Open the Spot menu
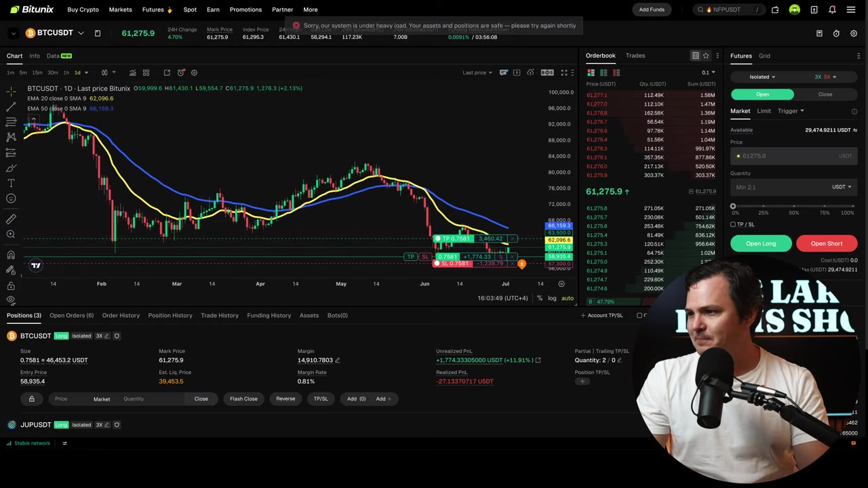 pos(190,9)
